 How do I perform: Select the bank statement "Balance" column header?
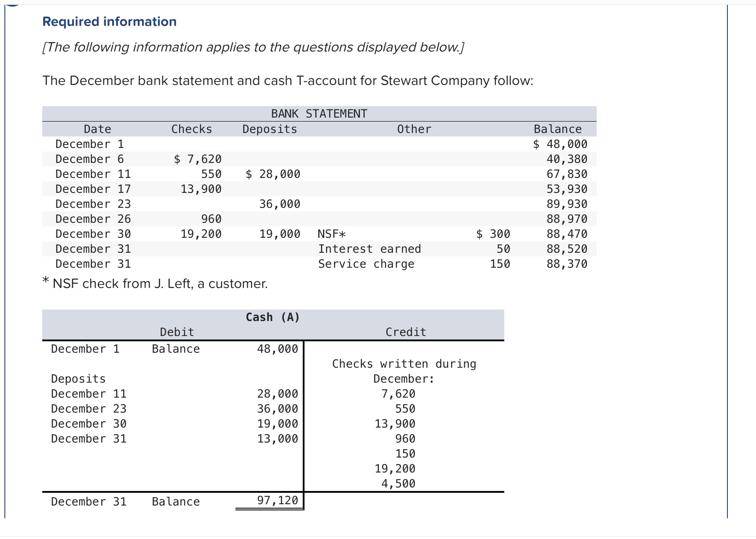click(558, 129)
